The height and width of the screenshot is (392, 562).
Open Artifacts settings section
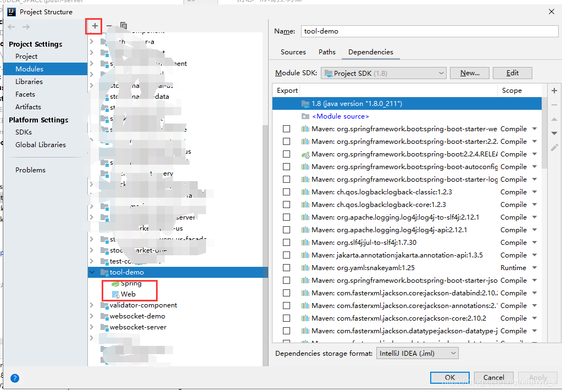[x=28, y=107]
